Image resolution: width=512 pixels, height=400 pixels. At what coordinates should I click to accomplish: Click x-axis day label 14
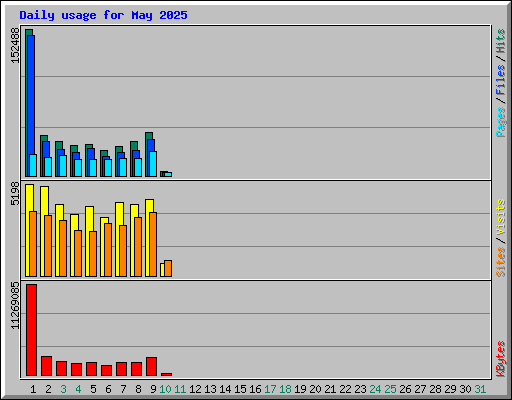(225, 389)
